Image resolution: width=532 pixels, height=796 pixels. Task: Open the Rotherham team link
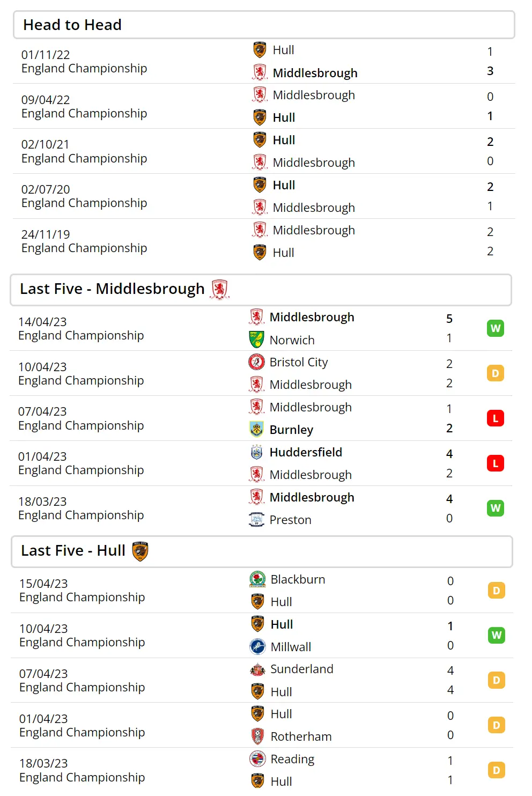click(301, 736)
